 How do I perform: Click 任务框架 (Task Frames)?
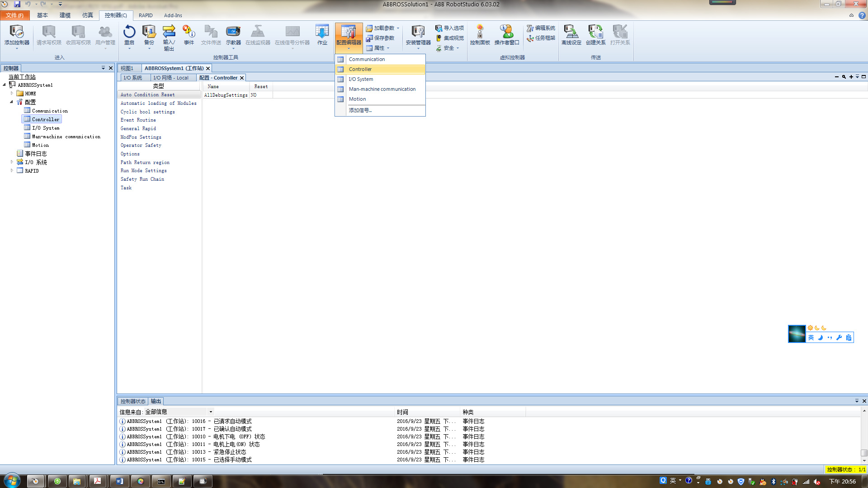[x=541, y=38]
